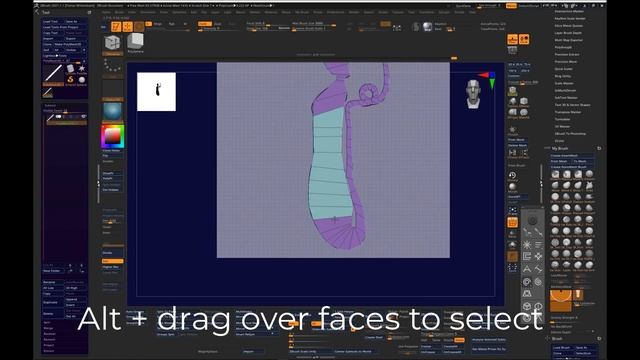Collapse the Brush palette header
Viewport: 640px width, 360px height.
[x=557, y=338]
